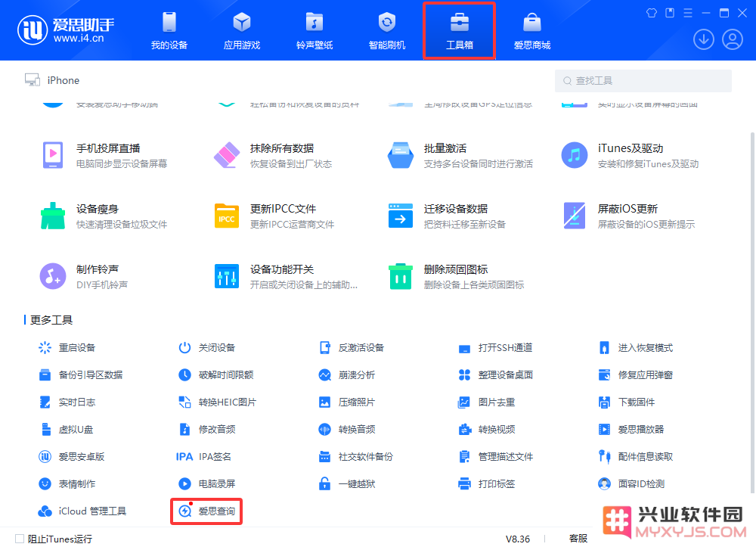Image resolution: width=756 pixels, height=550 pixels.
Task: Open the main menu list icon
Action: 688,13
